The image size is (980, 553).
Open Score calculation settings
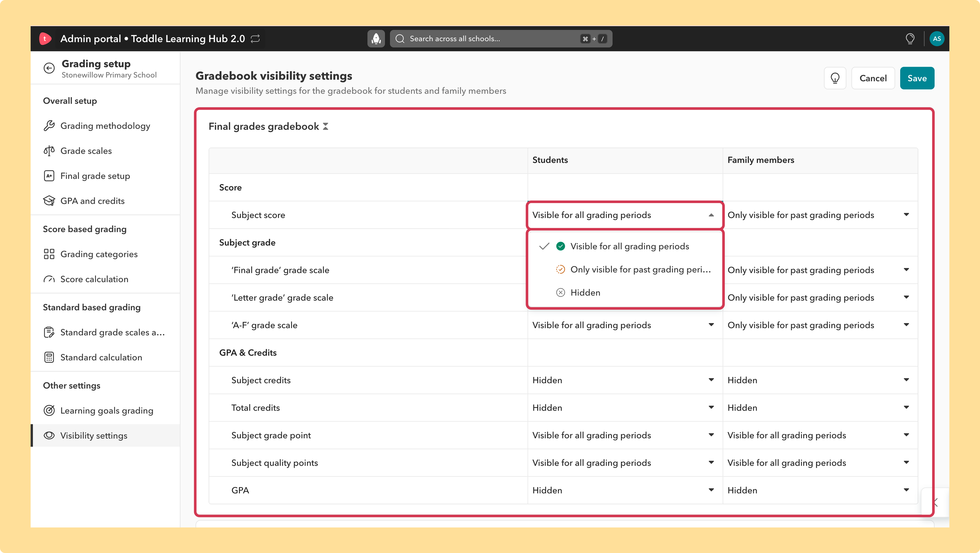tap(105, 279)
